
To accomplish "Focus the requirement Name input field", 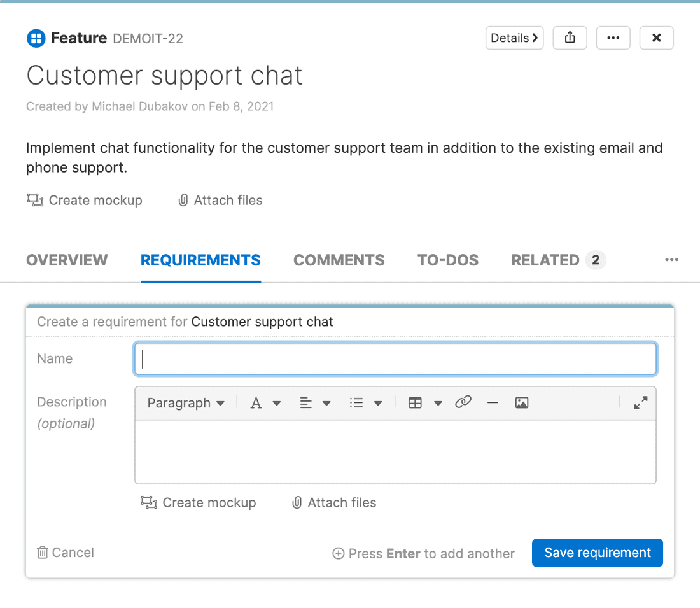I will [x=395, y=359].
